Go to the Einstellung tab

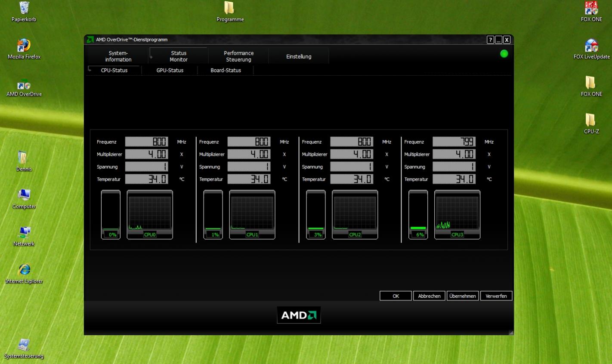pyautogui.click(x=299, y=56)
